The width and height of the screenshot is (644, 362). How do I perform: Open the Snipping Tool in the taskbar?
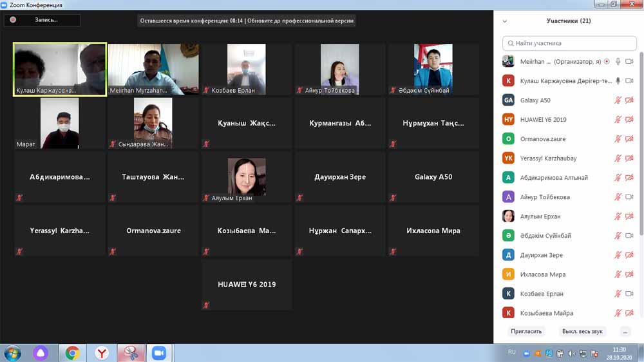(x=131, y=352)
